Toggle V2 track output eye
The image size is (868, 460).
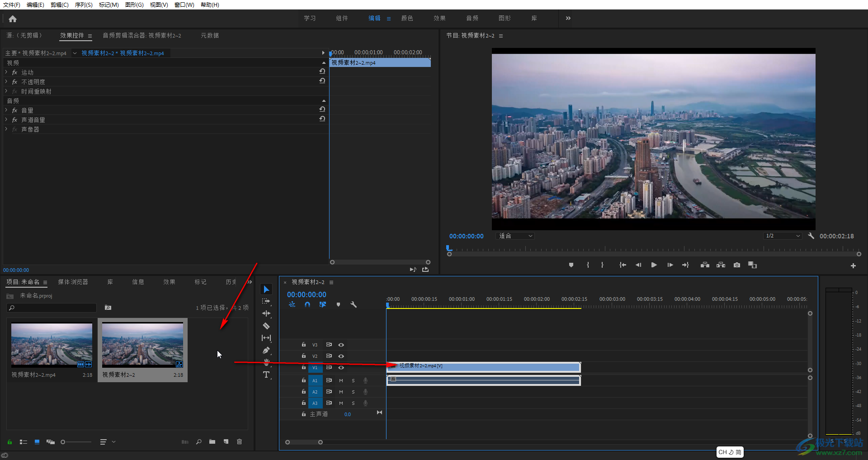(341, 356)
